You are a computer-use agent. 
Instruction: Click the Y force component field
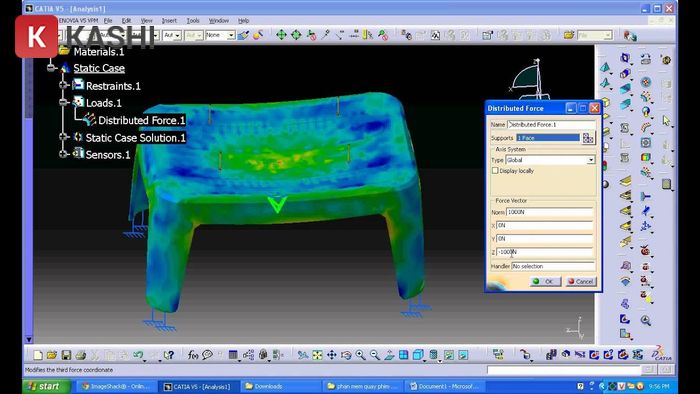point(545,239)
